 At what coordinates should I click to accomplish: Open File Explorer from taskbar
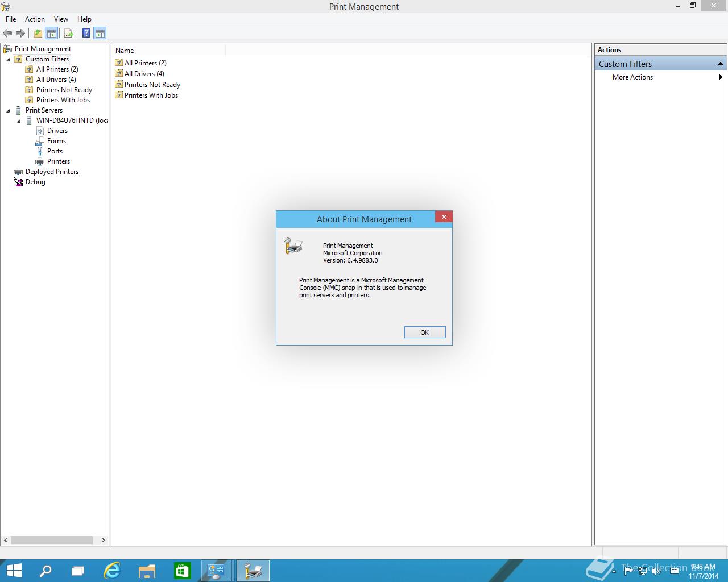click(147, 571)
